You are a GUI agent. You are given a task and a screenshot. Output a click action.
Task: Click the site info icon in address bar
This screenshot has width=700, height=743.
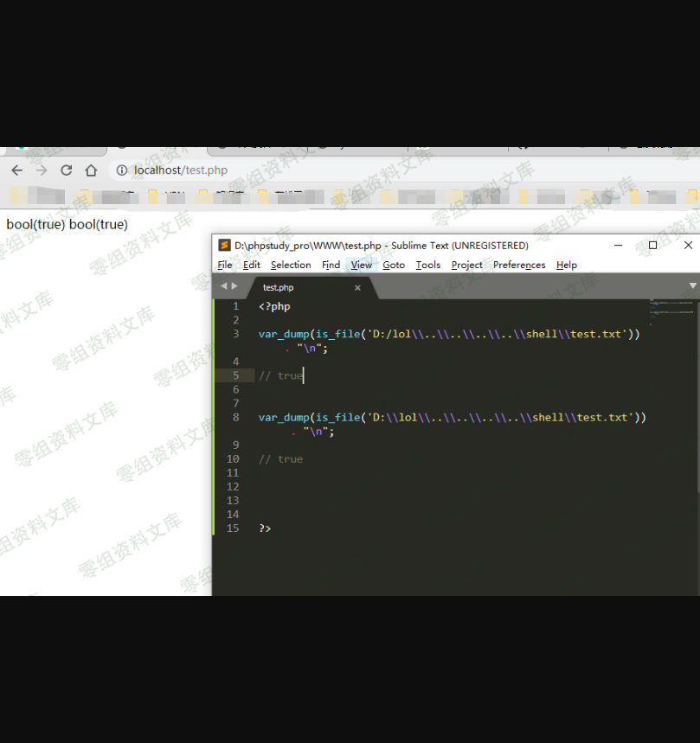point(122,170)
